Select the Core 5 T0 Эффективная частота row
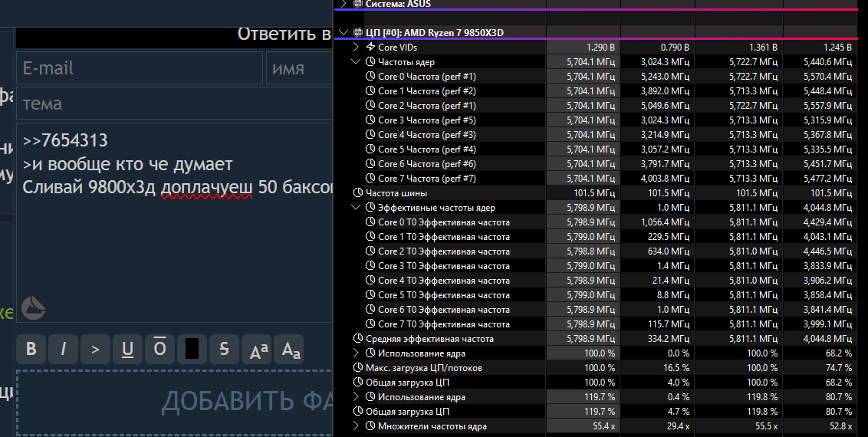The height and width of the screenshot is (437, 868). [597, 295]
